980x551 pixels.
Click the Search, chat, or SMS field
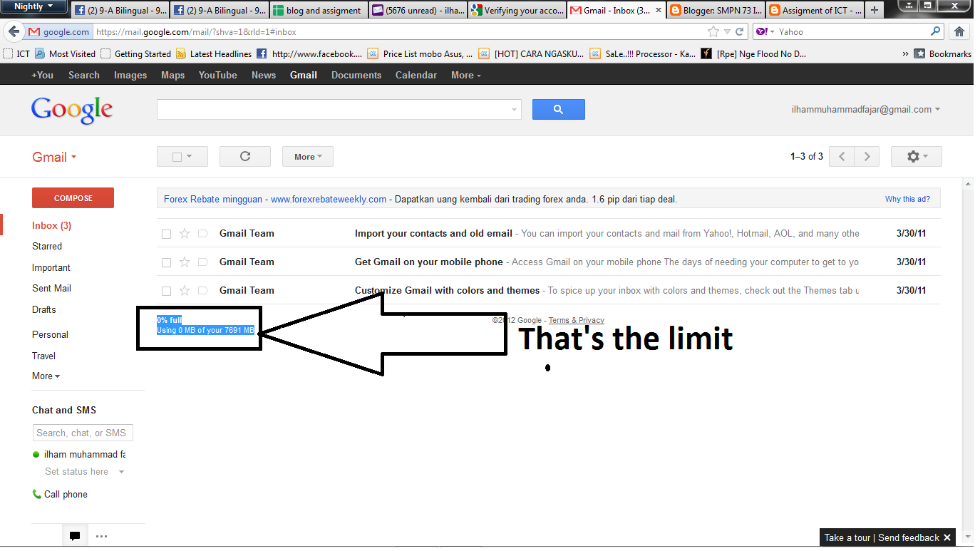tap(83, 433)
